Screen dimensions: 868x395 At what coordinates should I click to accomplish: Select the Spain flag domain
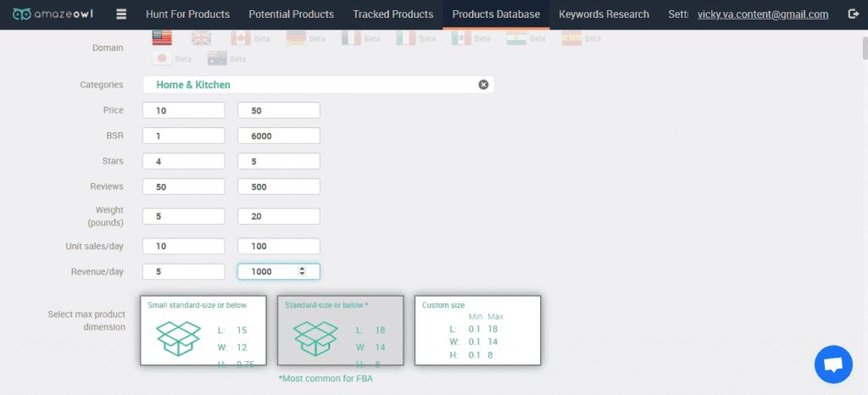click(x=572, y=38)
